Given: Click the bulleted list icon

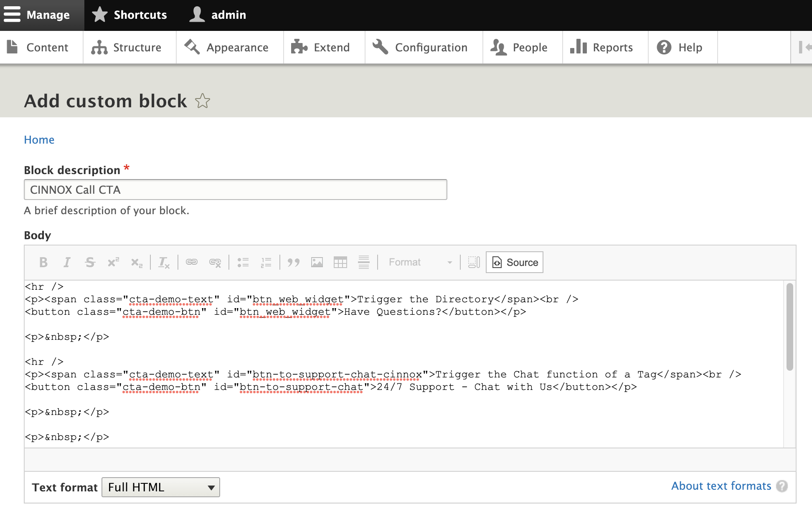Looking at the screenshot, I should 243,262.
